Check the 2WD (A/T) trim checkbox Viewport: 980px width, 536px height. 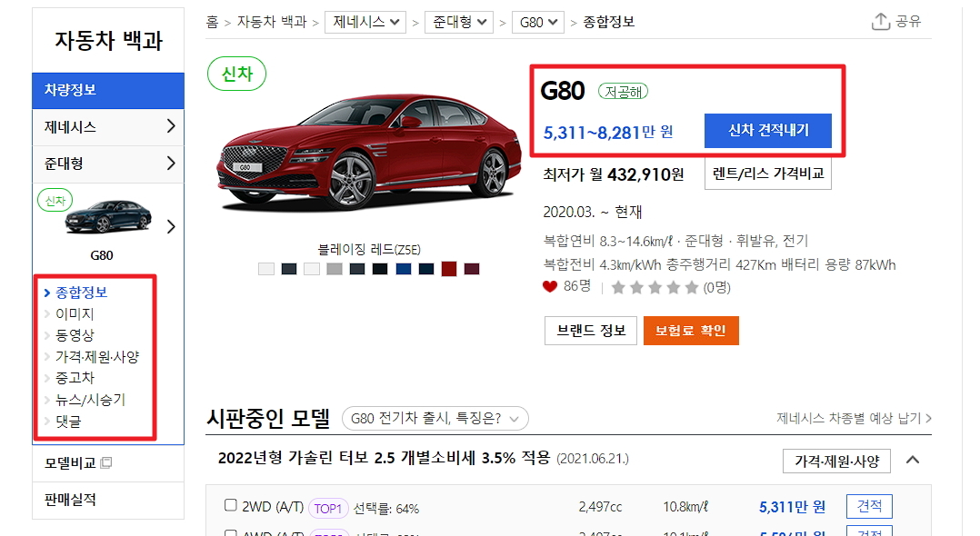click(231, 505)
